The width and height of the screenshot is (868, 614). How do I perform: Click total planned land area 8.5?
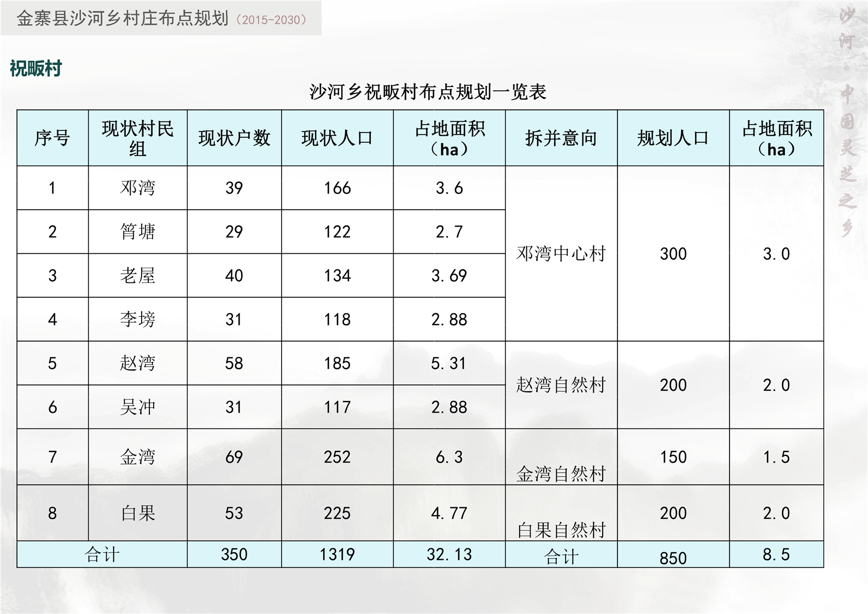[x=776, y=554]
